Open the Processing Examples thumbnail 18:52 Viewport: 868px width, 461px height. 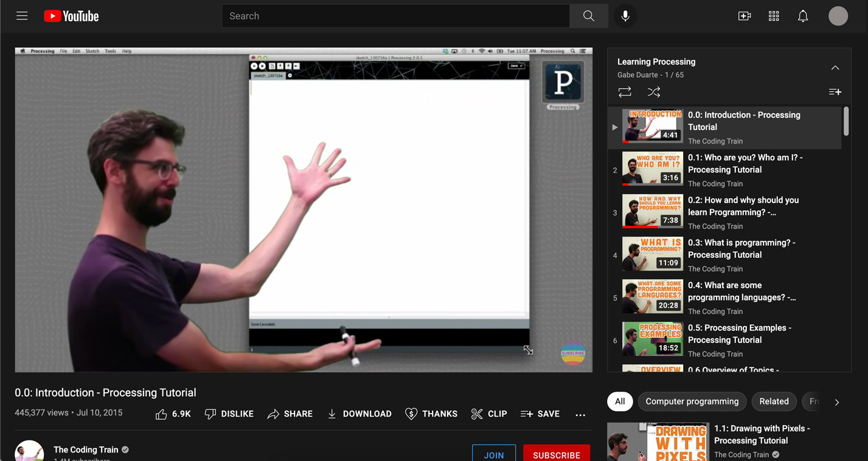[x=653, y=339]
